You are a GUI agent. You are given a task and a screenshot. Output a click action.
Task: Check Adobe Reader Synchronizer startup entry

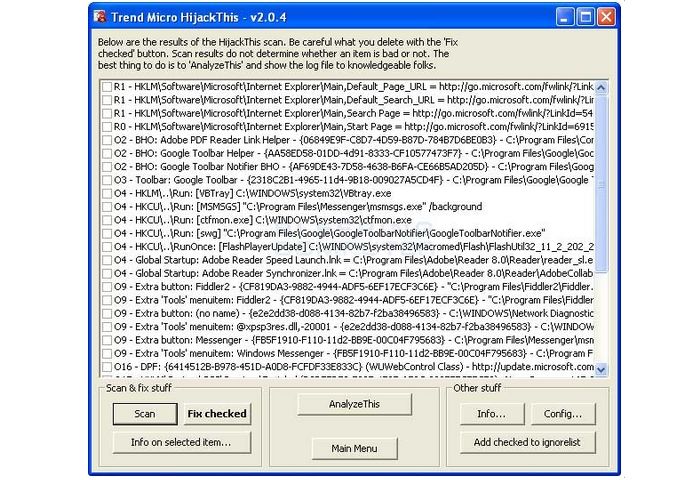[x=107, y=274]
